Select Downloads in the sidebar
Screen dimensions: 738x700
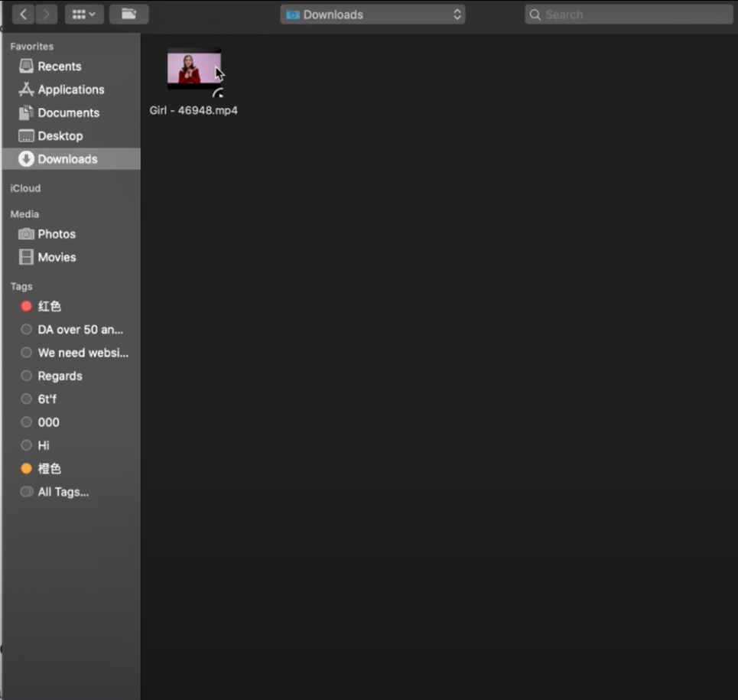point(71,159)
